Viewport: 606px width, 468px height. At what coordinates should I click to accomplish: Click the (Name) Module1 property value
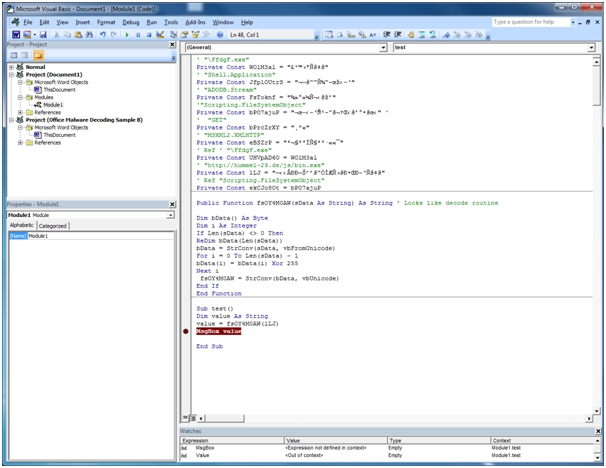pos(100,236)
